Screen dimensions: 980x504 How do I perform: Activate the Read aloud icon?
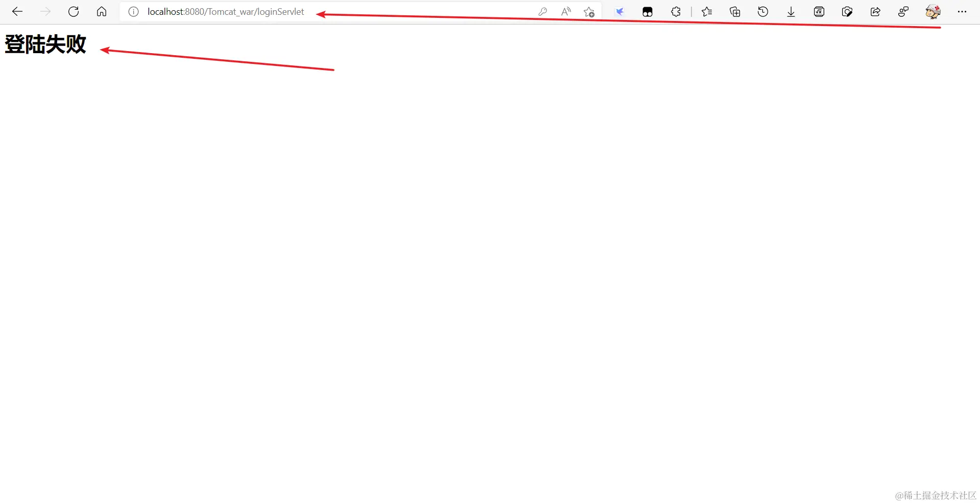coord(566,12)
